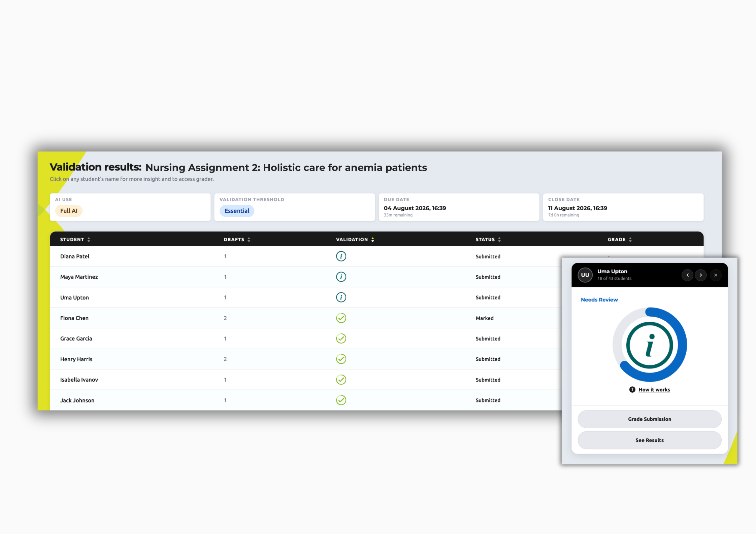Click Grace Garcia's Submitted status
The width and height of the screenshot is (756, 534).
pos(488,339)
